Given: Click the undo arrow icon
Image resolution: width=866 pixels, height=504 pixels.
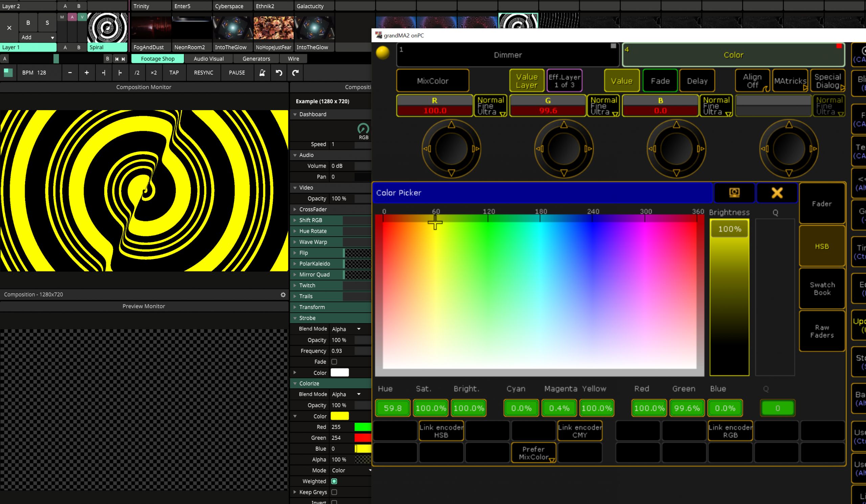Looking at the screenshot, I should [279, 72].
